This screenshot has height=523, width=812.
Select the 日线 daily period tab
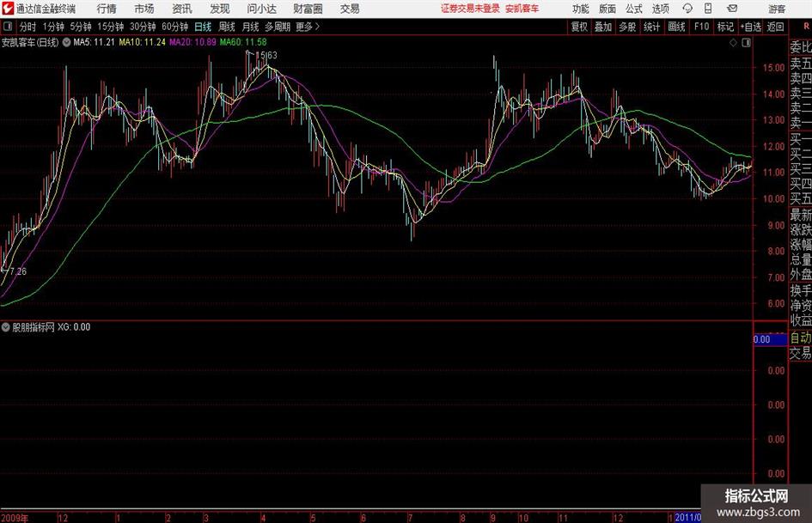(203, 27)
